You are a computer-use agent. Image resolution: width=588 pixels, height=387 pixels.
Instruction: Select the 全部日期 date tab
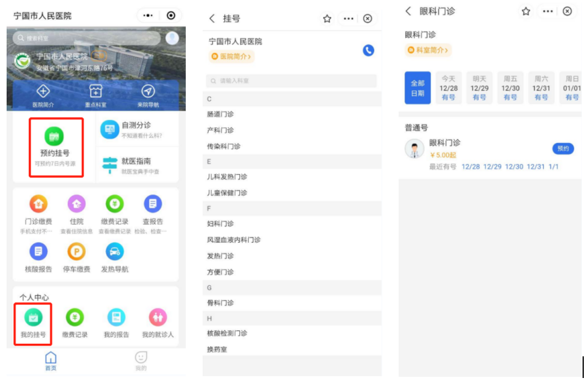417,88
